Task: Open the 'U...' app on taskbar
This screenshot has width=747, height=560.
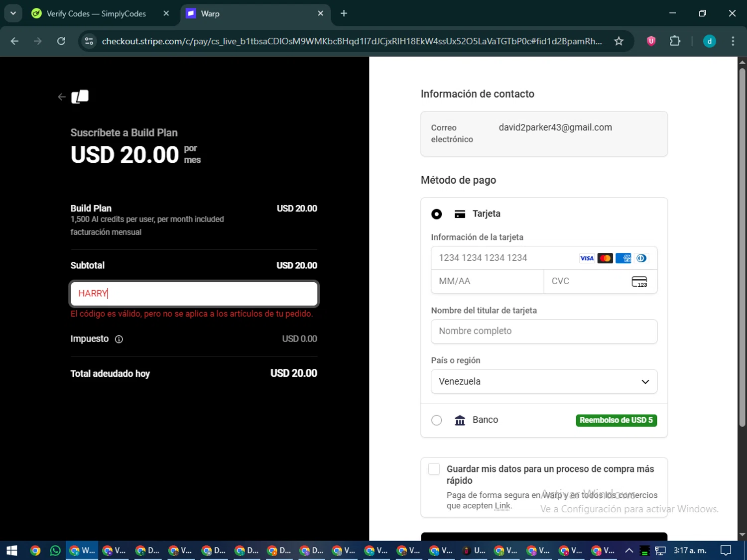Action: [475, 551]
